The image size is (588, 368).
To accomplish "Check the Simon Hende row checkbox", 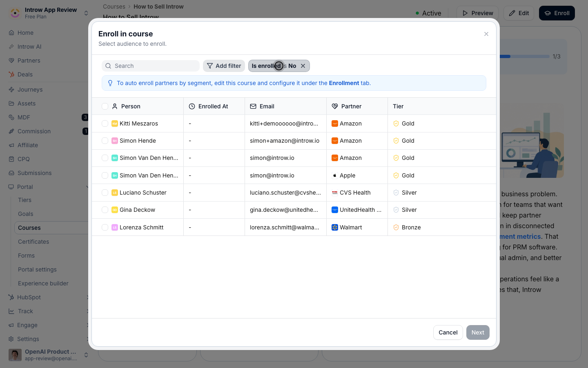I will point(105,141).
